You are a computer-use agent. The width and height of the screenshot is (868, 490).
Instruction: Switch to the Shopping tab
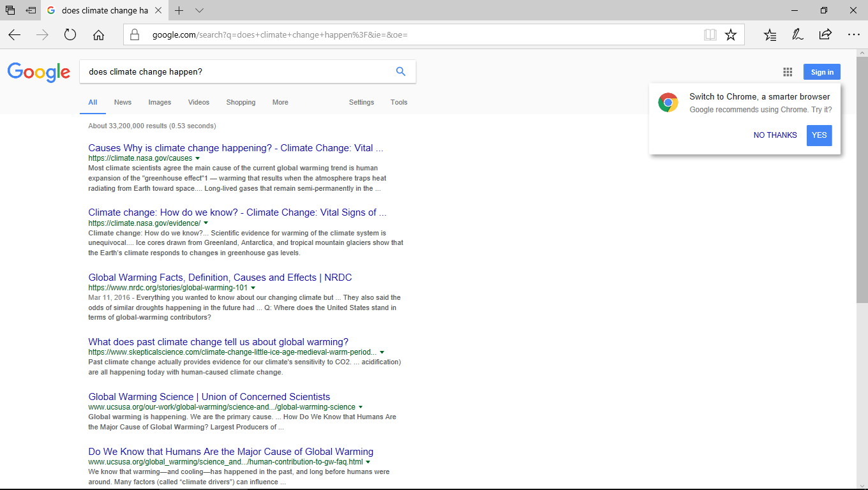(x=241, y=102)
